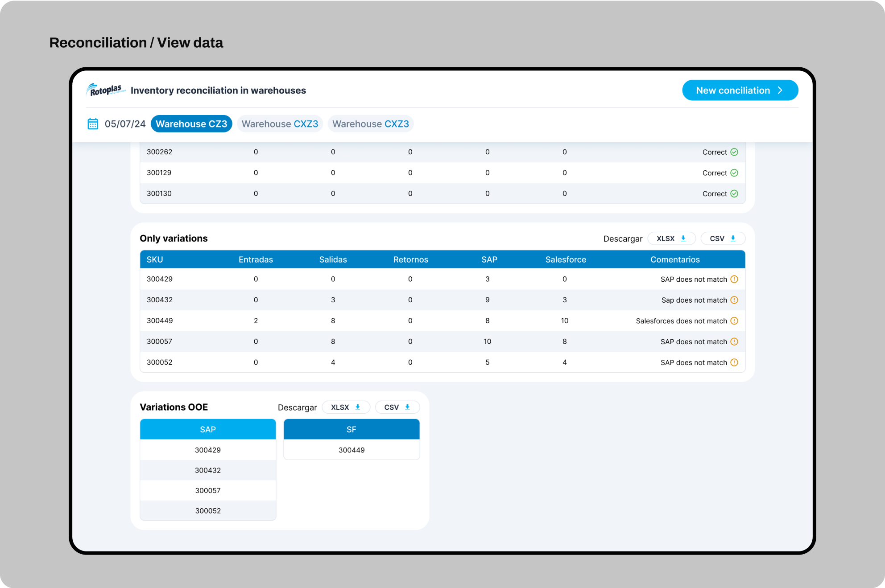Open the calendar date picker icon
Viewport: 885px width, 588px height.
[x=93, y=123]
